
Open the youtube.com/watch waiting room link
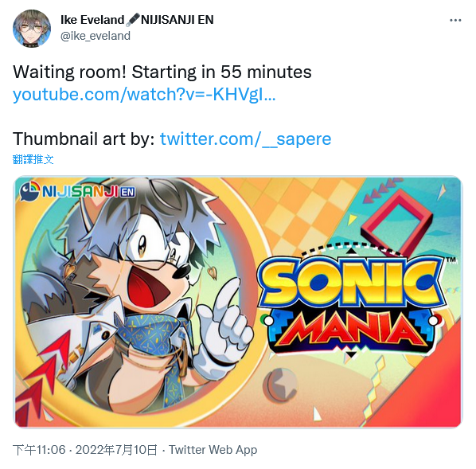click(144, 95)
